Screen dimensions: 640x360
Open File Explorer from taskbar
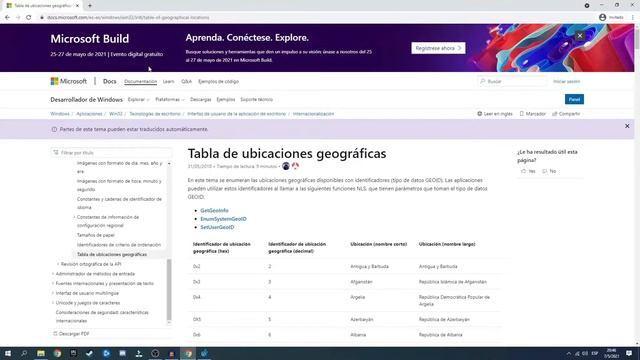click(41, 353)
